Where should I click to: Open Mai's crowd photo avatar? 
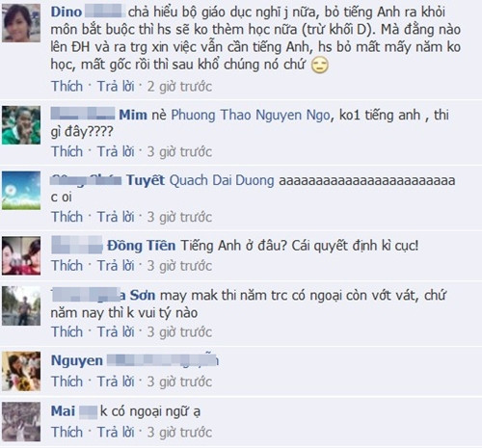[21, 422]
